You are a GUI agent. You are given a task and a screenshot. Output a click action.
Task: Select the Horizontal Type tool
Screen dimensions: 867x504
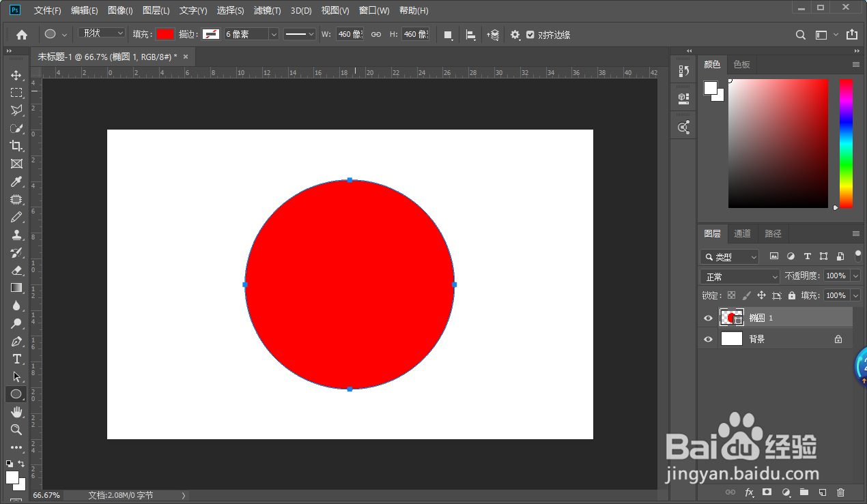coord(16,359)
